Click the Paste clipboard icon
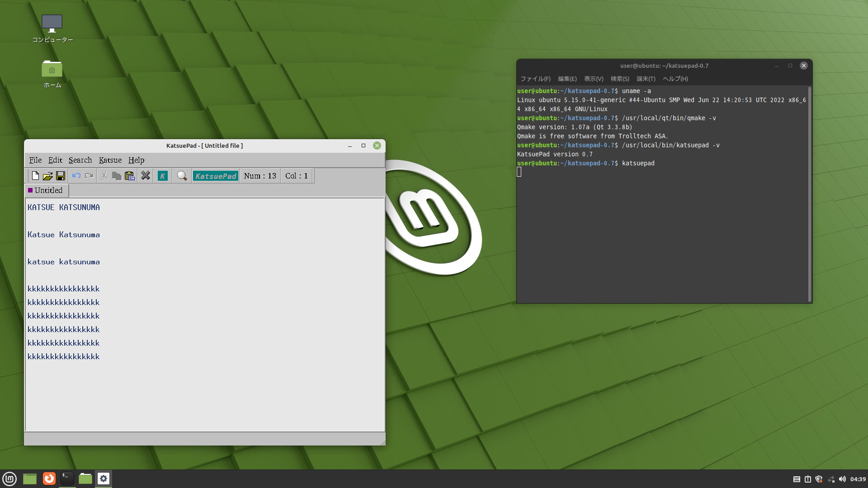868x488 pixels. click(130, 176)
